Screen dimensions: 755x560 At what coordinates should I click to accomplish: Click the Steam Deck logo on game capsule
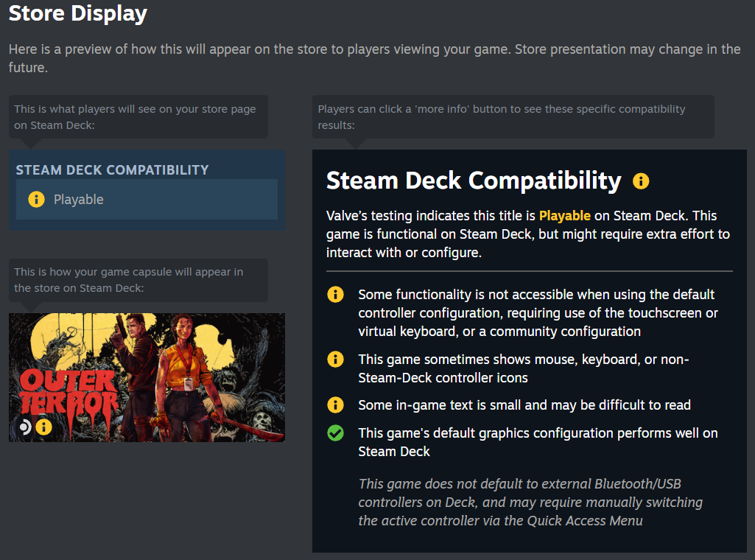point(24,427)
